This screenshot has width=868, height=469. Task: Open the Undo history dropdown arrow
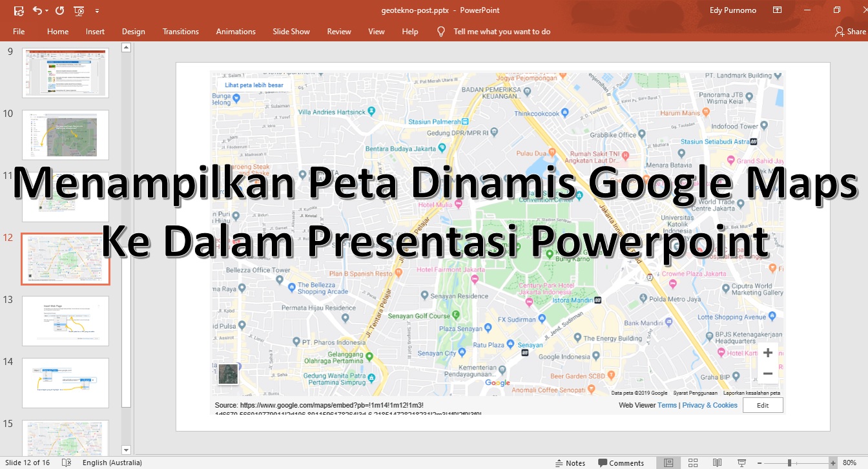[47, 10]
